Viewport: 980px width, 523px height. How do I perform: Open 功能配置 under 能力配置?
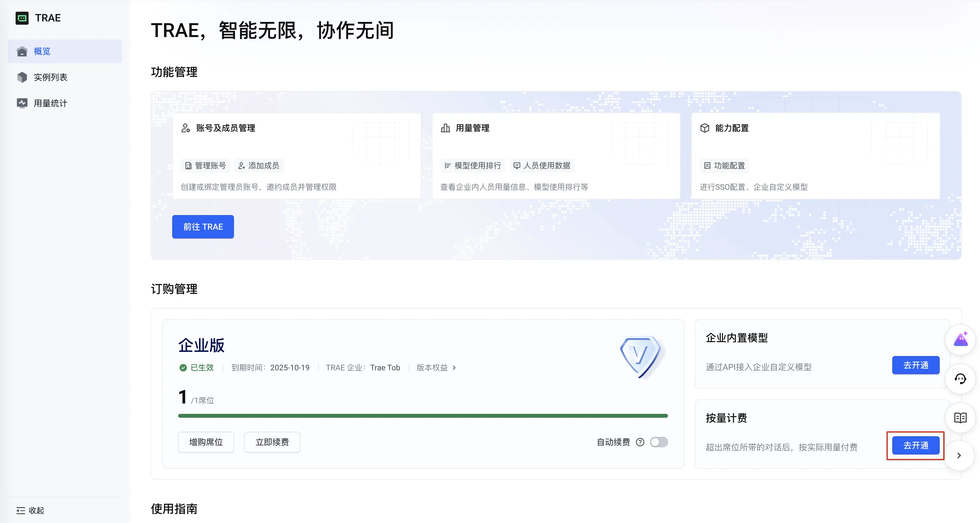tap(724, 165)
